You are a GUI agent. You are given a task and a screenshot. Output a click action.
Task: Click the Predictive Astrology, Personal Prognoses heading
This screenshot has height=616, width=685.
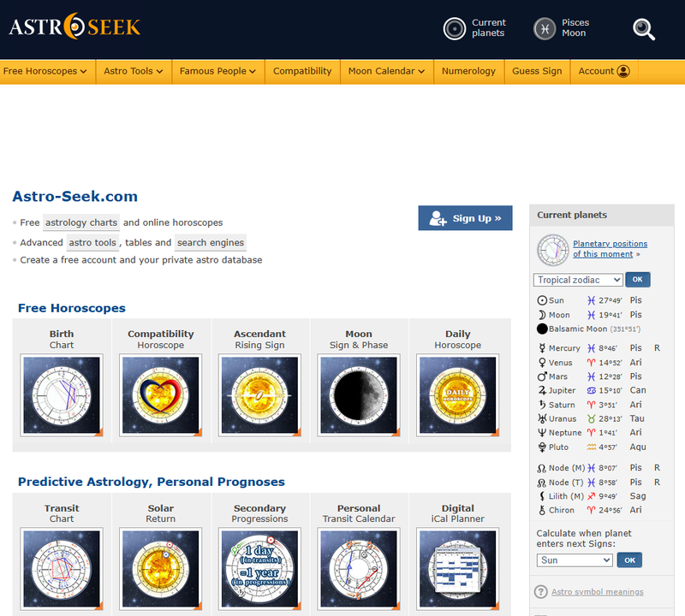click(x=152, y=482)
